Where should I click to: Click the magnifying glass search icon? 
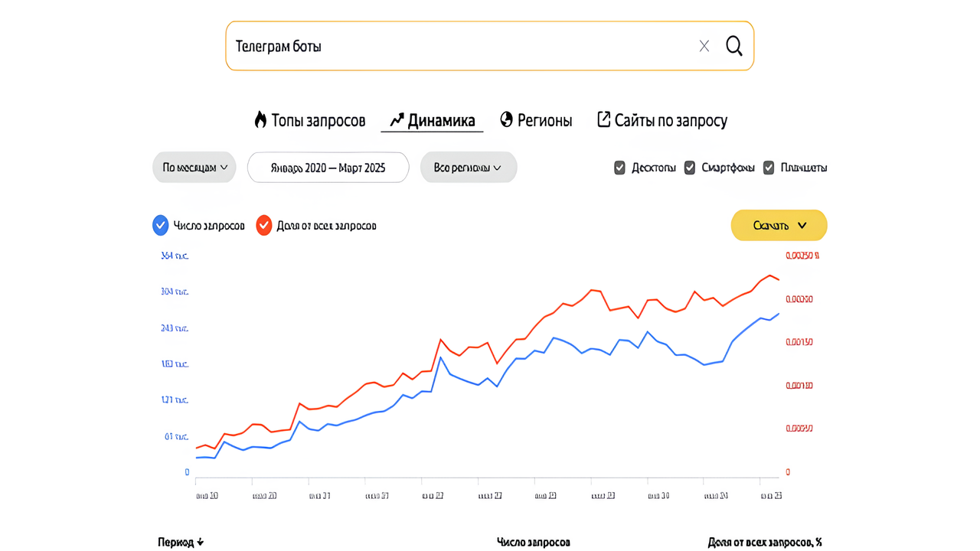[734, 46]
